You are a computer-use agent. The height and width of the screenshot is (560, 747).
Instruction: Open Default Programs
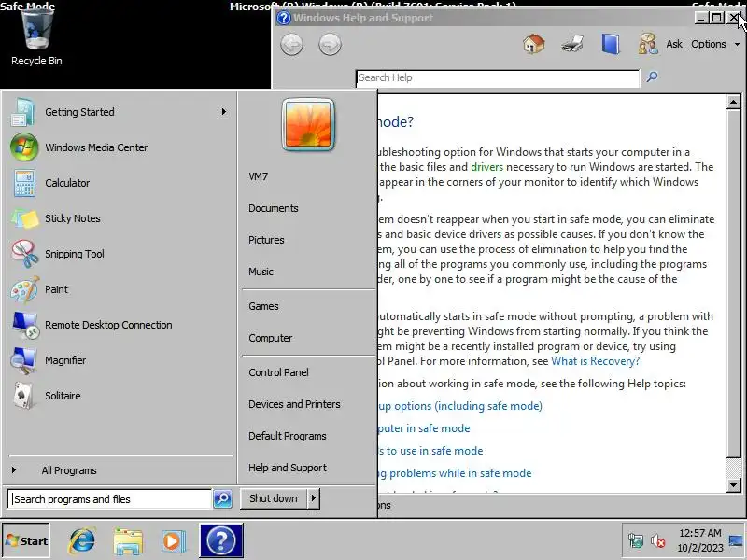(288, 436)
